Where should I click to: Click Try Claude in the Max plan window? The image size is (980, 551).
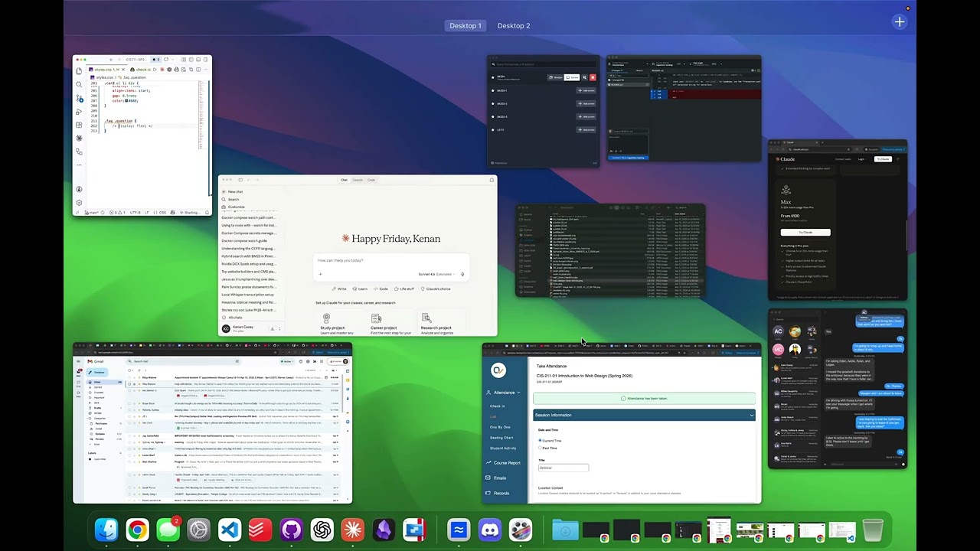[805, 232]
